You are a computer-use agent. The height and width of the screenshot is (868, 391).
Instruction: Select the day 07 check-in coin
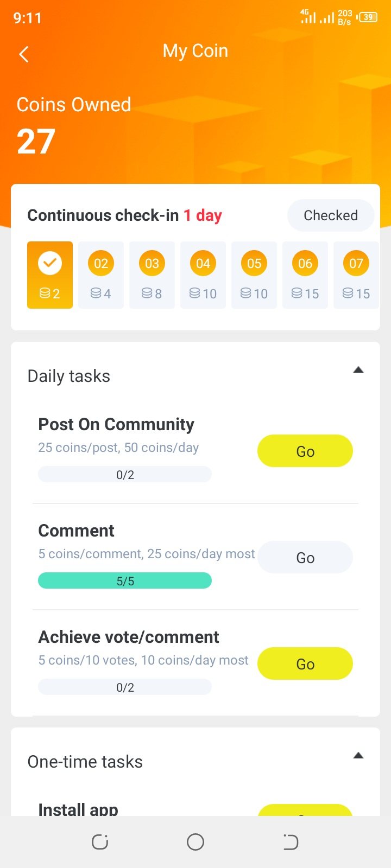(356, 264)
